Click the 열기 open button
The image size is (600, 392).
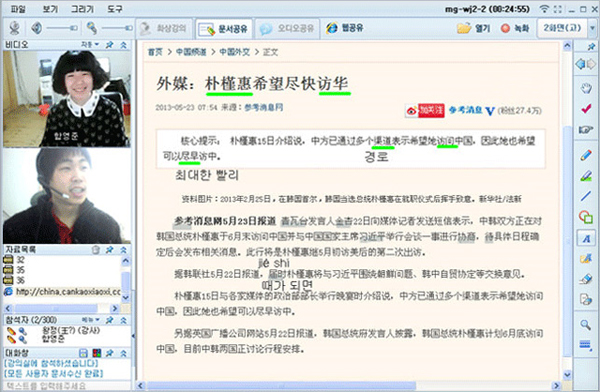473,28
